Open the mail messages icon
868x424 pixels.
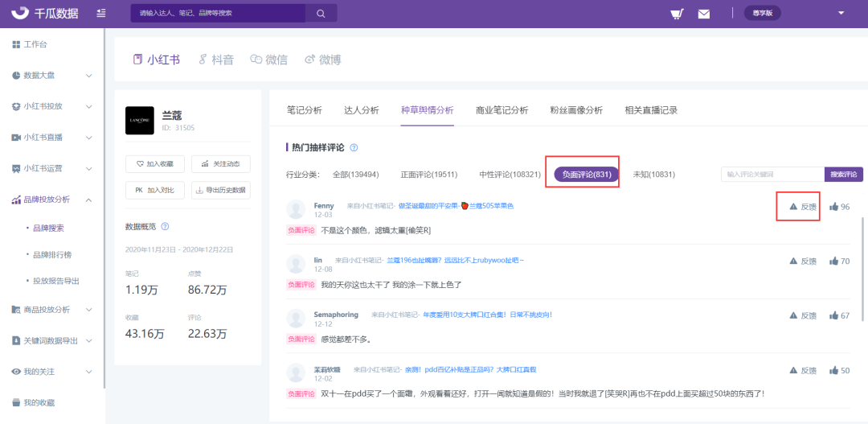click(x=703, y=14)
